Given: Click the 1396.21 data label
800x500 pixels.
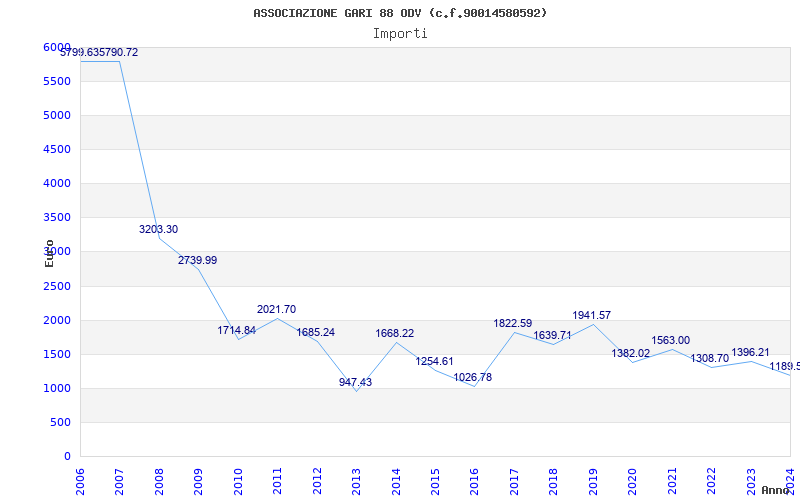Looking at the screenshot, I should click(x=751, y=352).
